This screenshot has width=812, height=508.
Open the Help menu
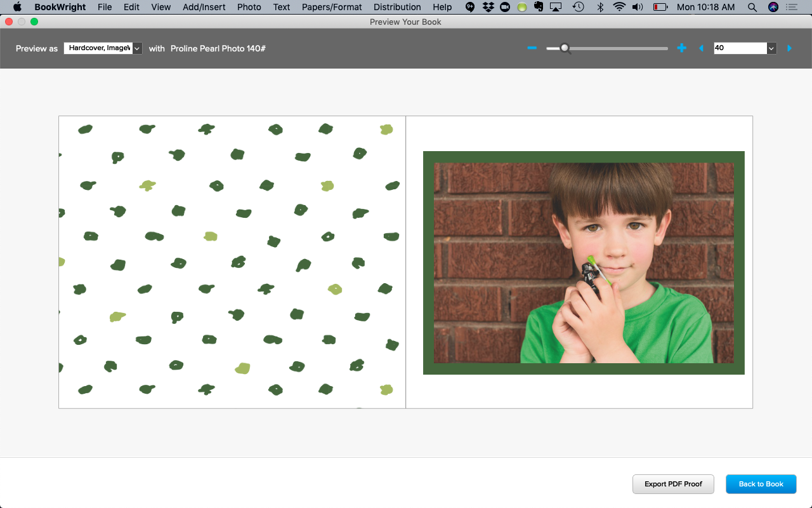(x=442, y=7)
